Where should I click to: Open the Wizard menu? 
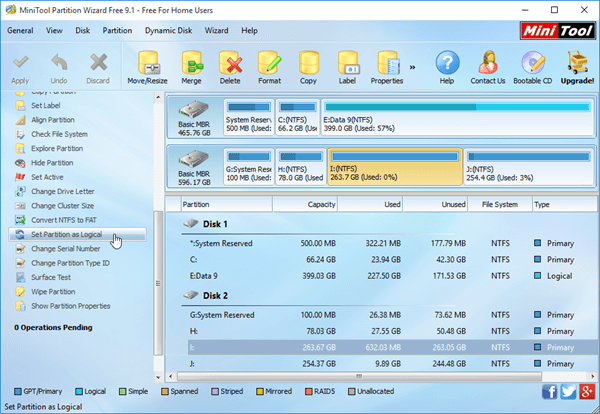click(x=216, y=31)
